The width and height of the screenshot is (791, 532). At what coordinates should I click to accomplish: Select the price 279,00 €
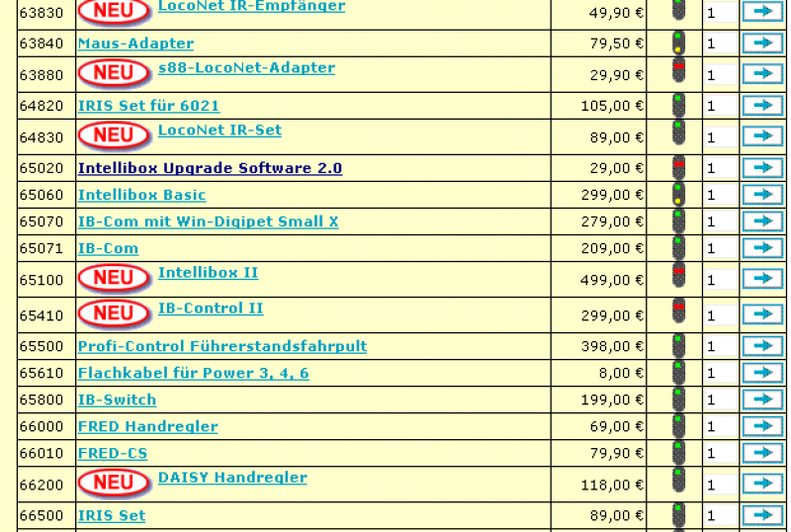(x=612, y=222)
